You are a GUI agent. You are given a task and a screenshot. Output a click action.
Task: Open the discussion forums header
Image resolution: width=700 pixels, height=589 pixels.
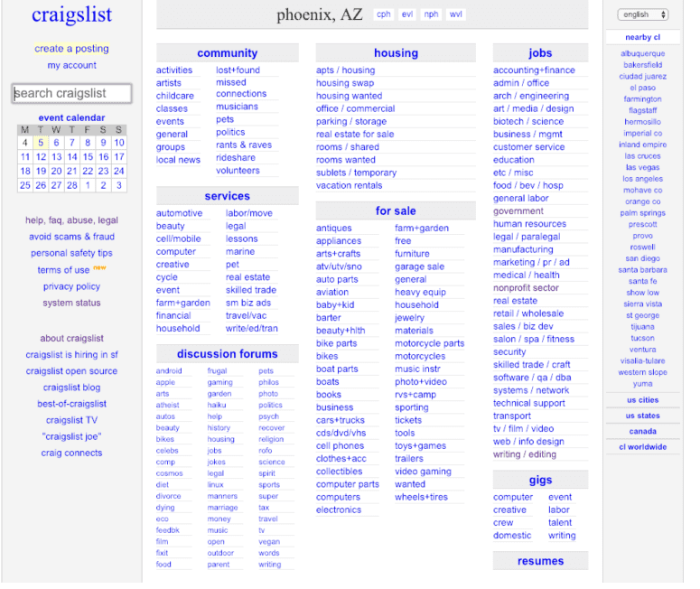[228, 353]
